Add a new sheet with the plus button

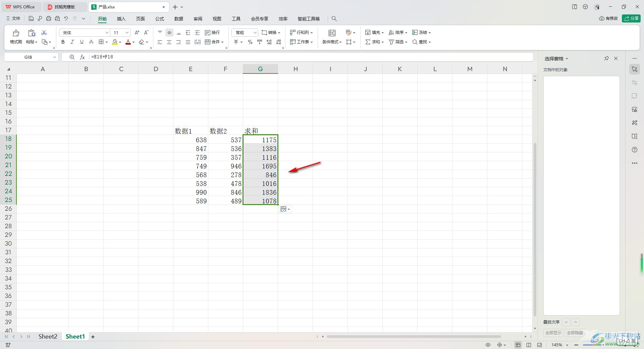[x=93, y=337]
